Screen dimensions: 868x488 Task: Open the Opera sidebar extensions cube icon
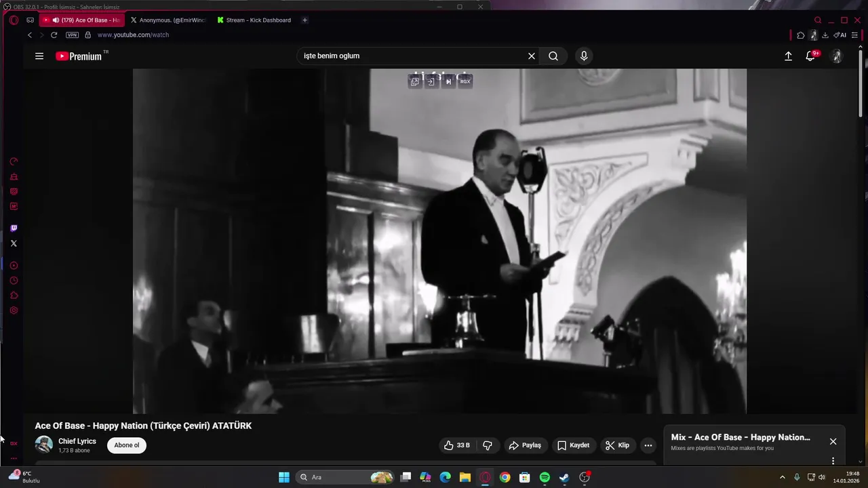click(x=14, y=296)
